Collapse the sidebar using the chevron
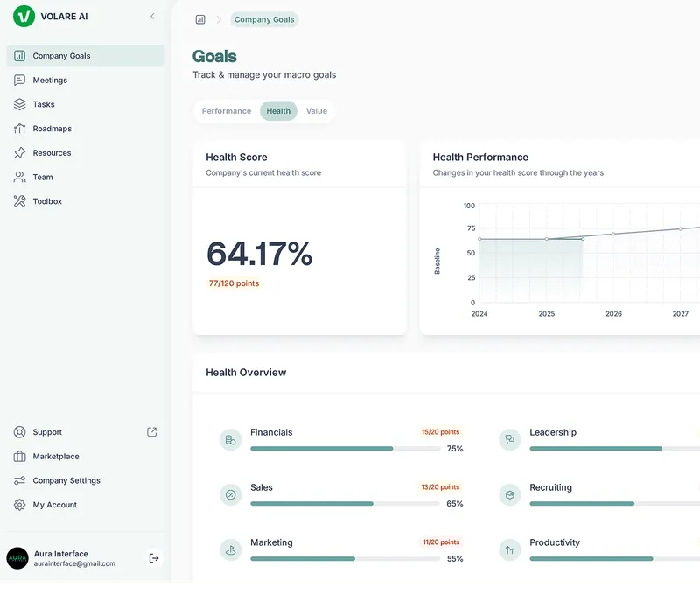700x595 pixels. coord(152,16)
